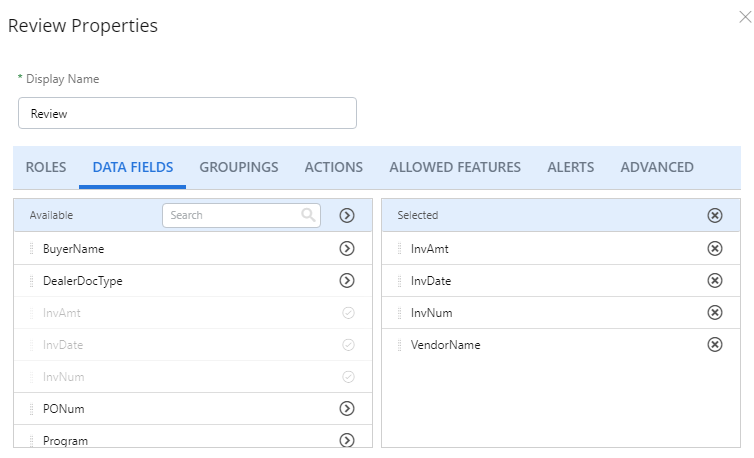
Task: Remove all selected fields using header X
Action: tap(715, 215)
